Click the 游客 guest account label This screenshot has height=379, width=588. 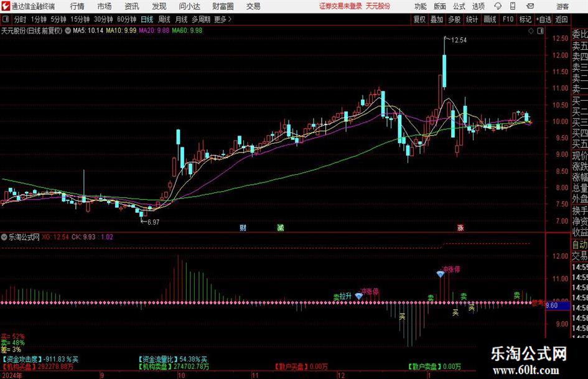[x=562, y=6]
